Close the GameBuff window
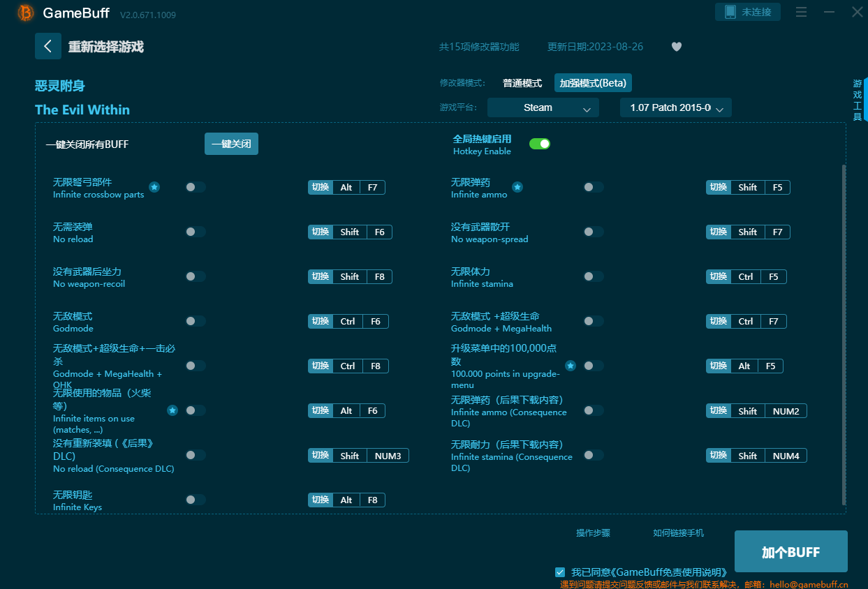The image size is (868, 589). click(x=857, y=12)
